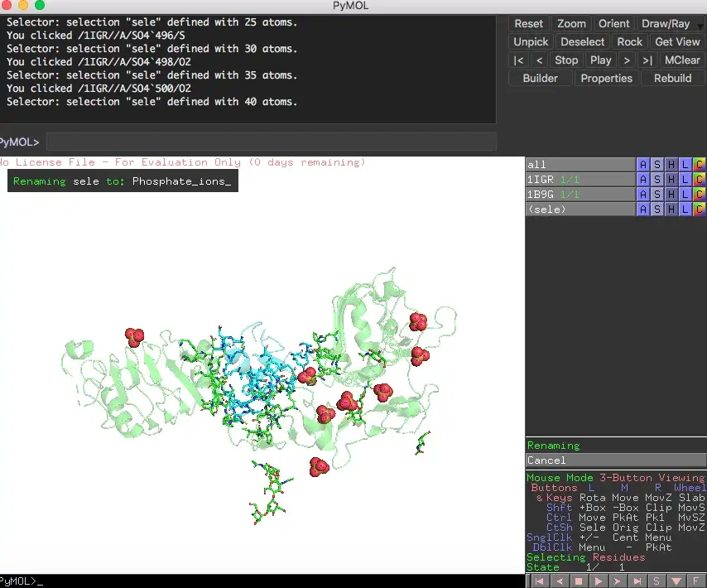This screenshot has width=707, height=588.
Task: Toggle visibility of the 1B9G object
Action: click(x=580, y=195)
